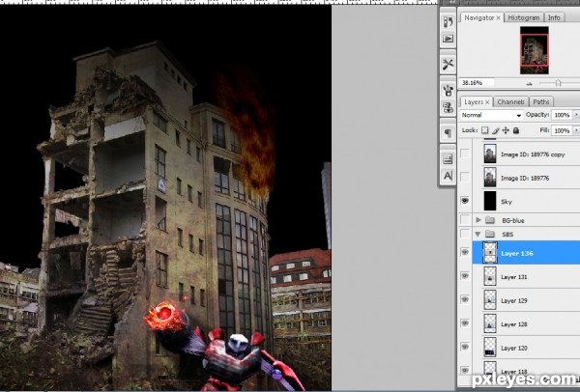Click the Navigator zoom percentage field
The height and width of the screenshot is (392, 580).
click(x=476, y=83)
